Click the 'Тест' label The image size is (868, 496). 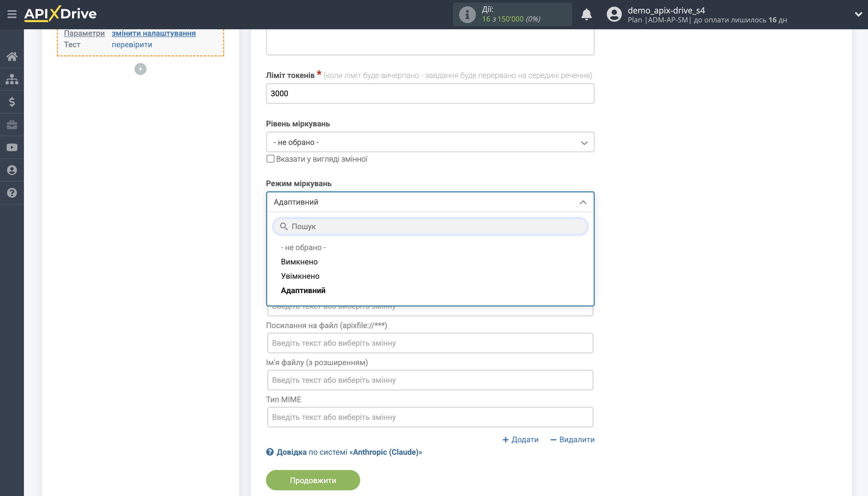[72, 45]
